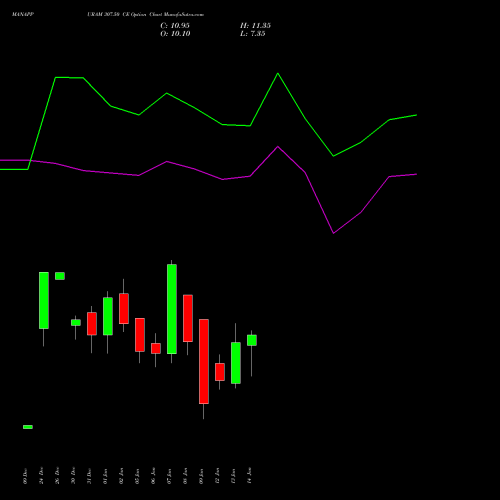Click the small red candle above 06 Jan
500x500 pixels.
point(156,348)
